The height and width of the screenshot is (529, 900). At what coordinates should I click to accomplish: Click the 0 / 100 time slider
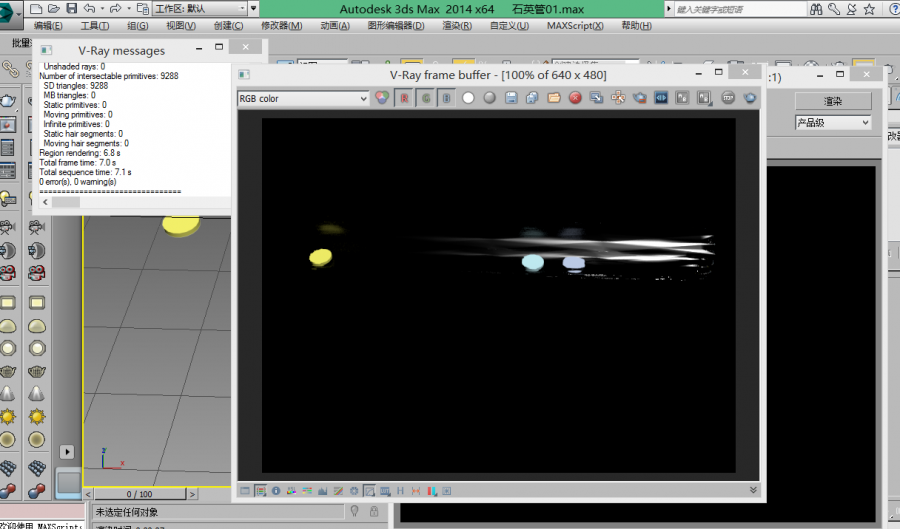[x=139, y=494]
